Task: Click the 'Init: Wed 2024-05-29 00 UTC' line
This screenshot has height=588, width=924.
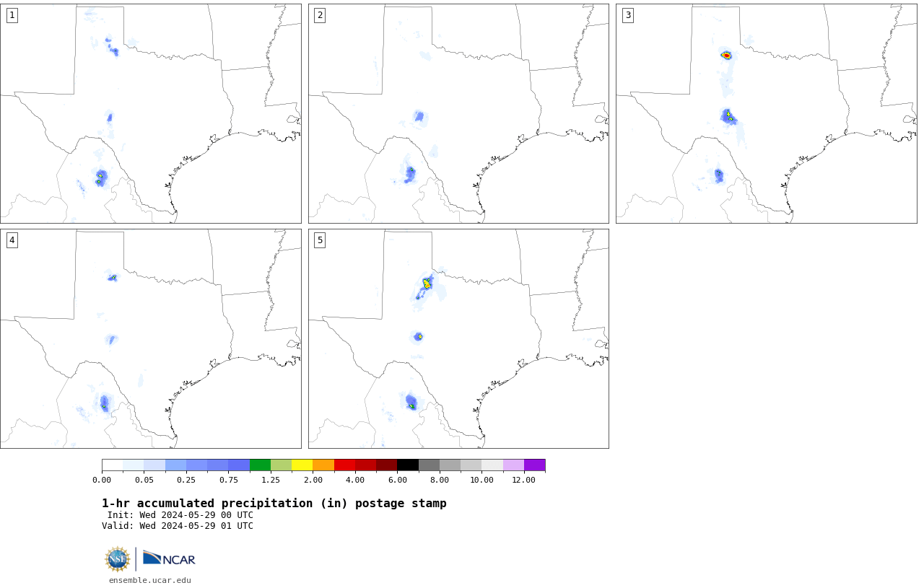Action: 180,515
